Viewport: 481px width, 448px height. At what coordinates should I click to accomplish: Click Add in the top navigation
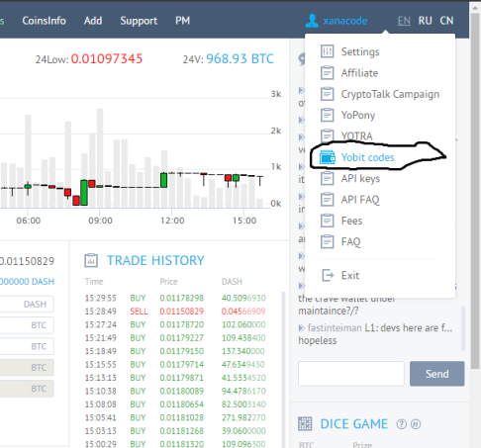click(93, 21)
